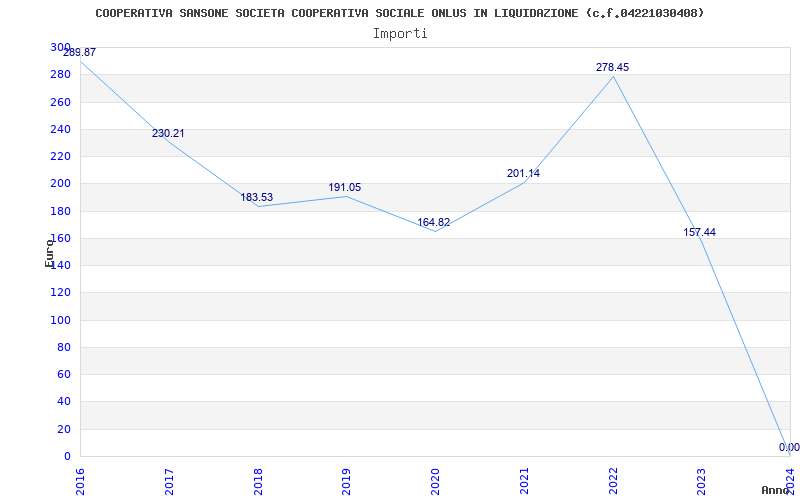This screenshot has width=800, height=500.
Task: Click the 289.87 data label for 2016
Action: [79, 52]
